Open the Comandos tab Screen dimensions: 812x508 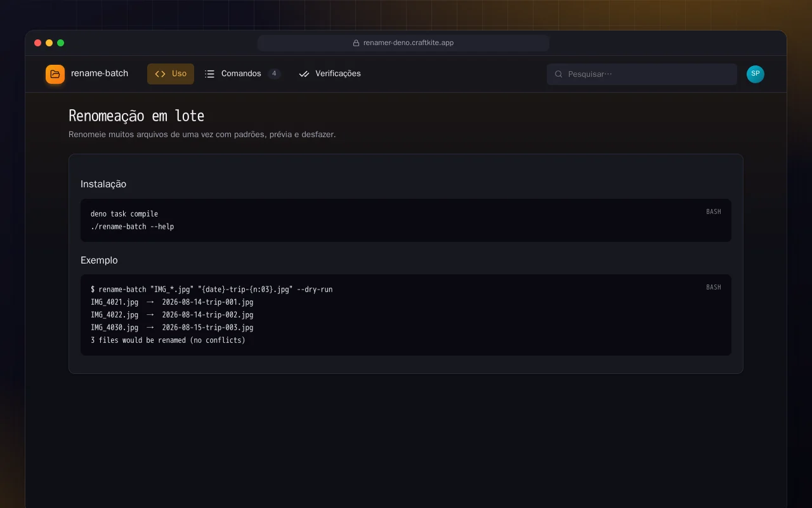coord(243,74)
